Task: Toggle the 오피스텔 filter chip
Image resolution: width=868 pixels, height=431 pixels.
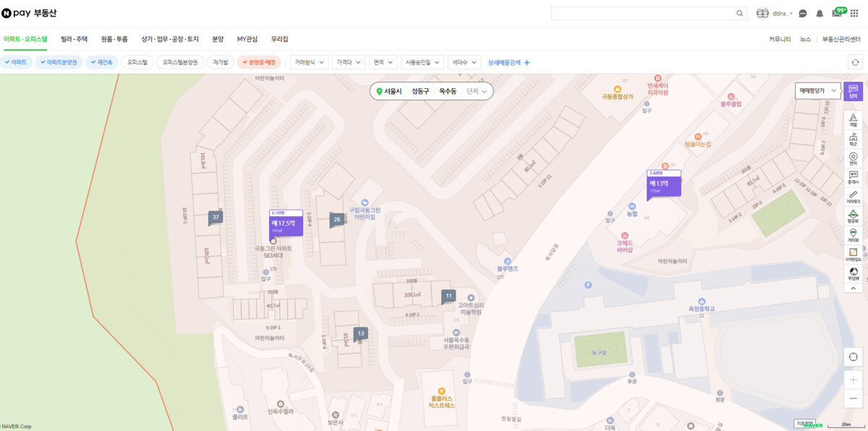Action: [137, 62]
